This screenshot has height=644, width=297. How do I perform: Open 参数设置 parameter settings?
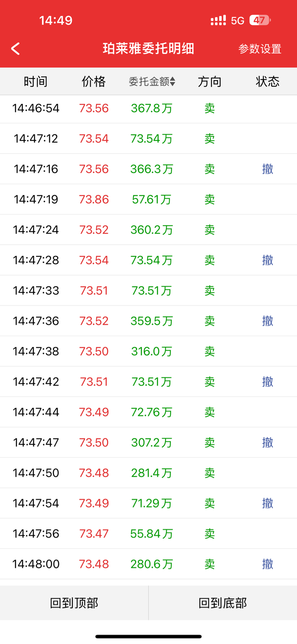pos(259,49)
